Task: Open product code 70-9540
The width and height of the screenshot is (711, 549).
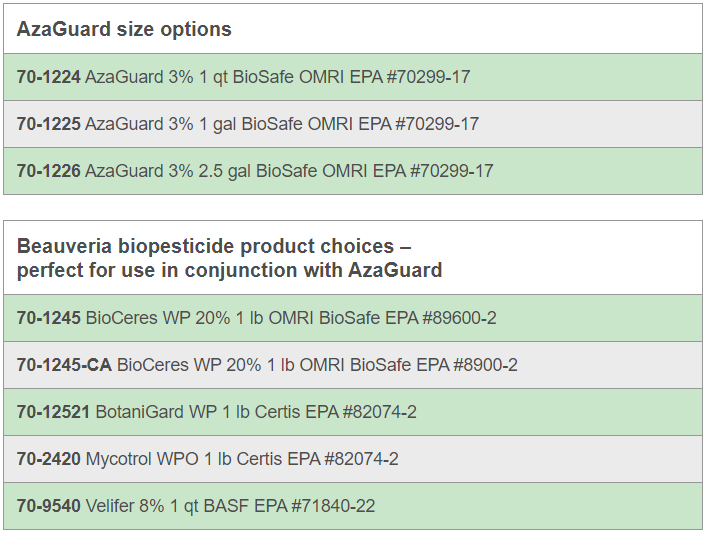Action: [49, 506]
